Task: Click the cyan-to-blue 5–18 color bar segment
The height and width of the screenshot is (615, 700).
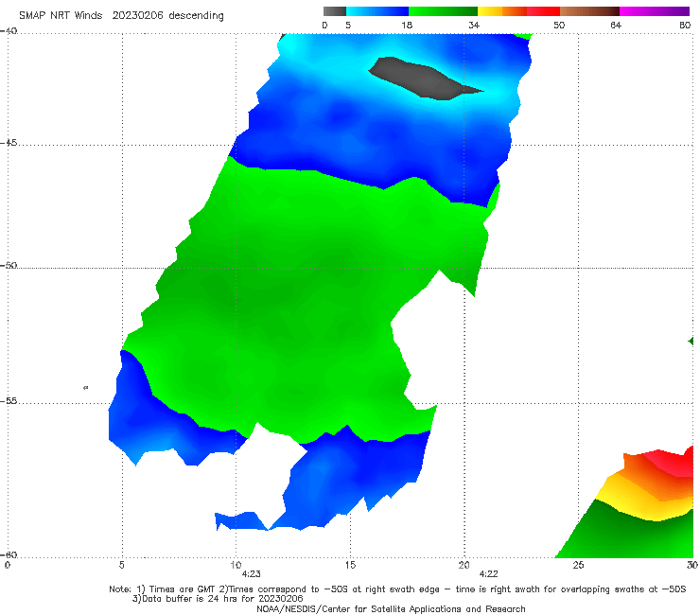Action: [377, 11]
